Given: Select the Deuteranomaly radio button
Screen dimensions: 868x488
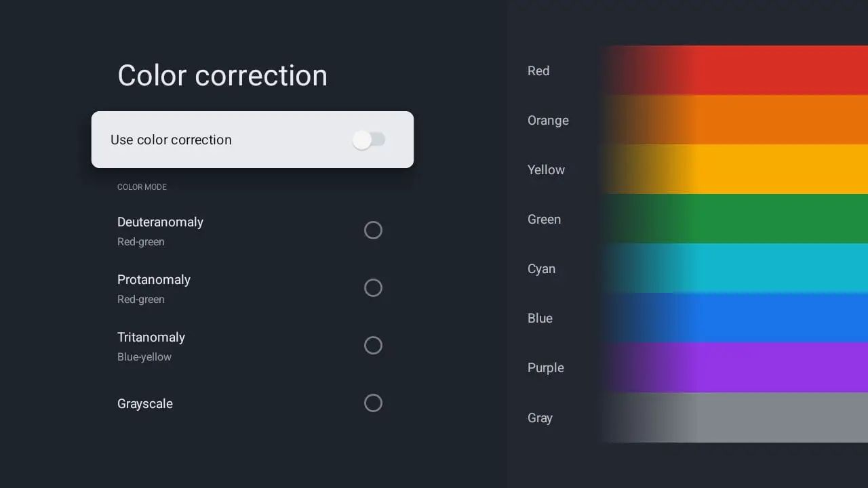Looking at the screenshot, I should point(373,230).
